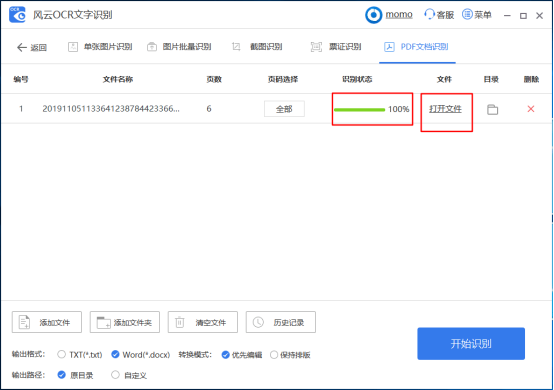Open the 全部 page selection dropdown
This screenshot has width=554, height=390.
click(284, 109)
